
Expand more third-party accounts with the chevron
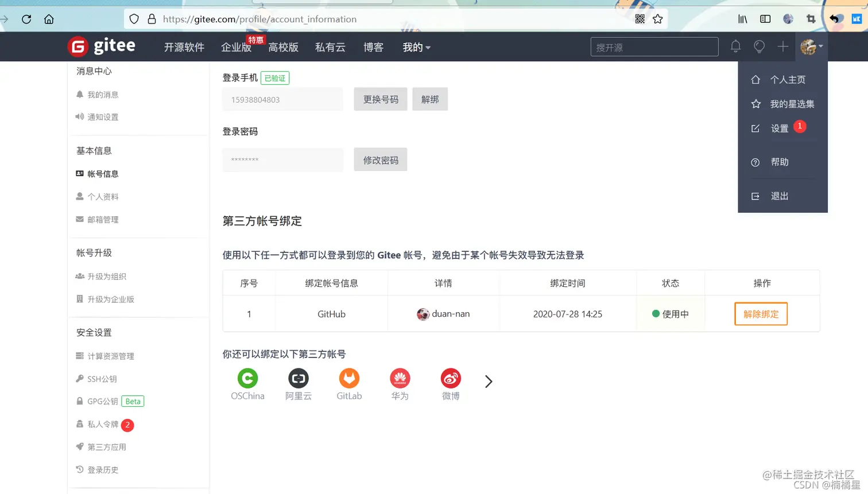[487, 380]
